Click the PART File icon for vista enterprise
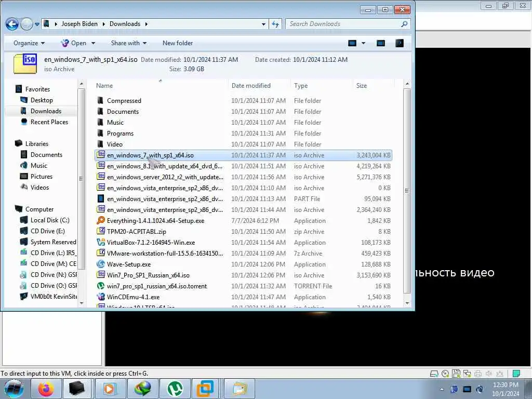532x399 pixels. click(x=101, y=198)
